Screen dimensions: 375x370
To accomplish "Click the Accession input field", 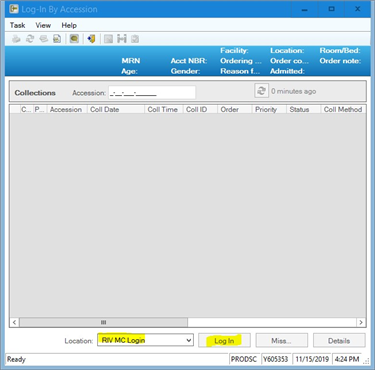I will (152, 93).
